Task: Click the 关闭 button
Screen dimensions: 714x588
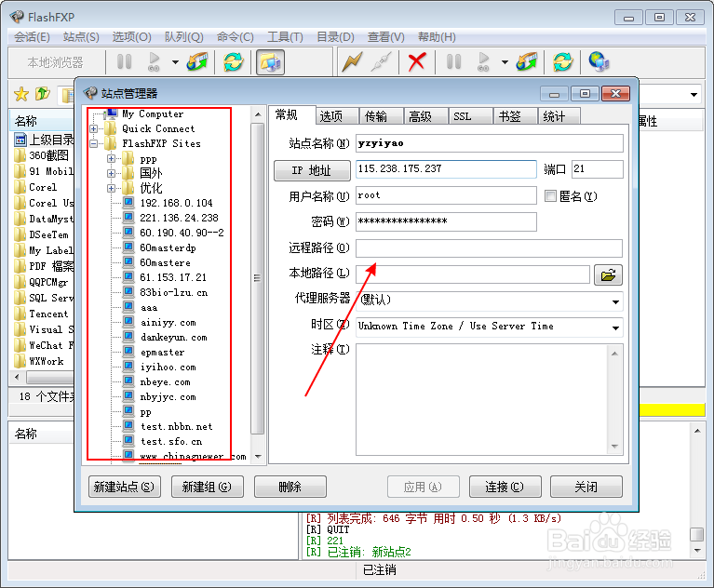Action: 586,487
